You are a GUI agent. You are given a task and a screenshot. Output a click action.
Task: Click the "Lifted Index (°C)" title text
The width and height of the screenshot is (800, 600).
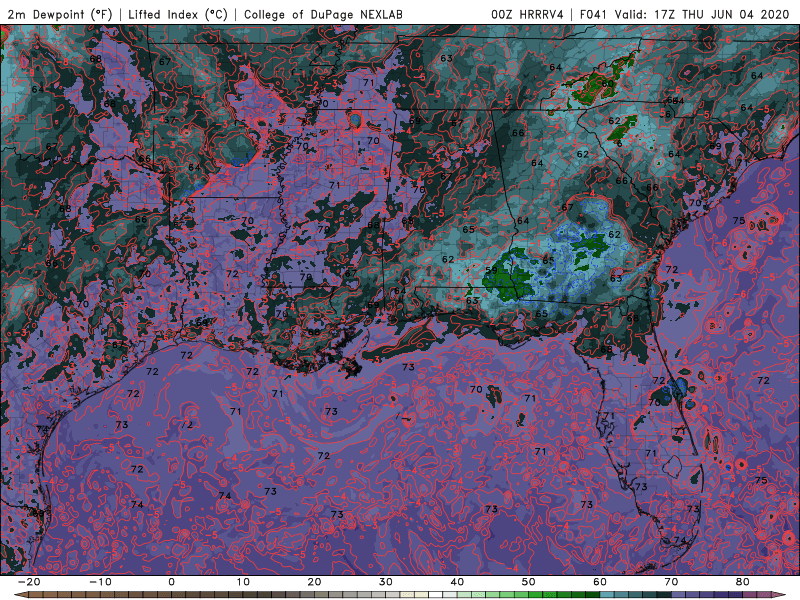[x=178, y=14]
